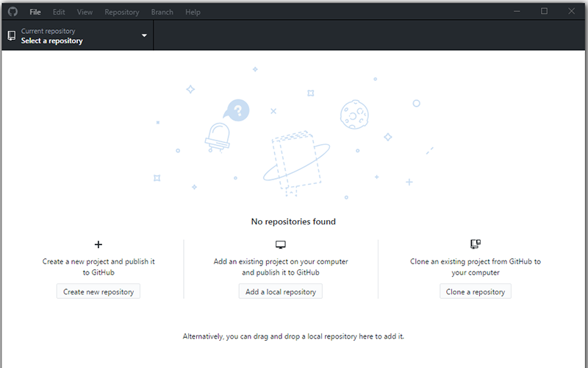The width and height of the screenshot is (588, 368).
Task: Open the Help menu
Action: pos(193,12)
